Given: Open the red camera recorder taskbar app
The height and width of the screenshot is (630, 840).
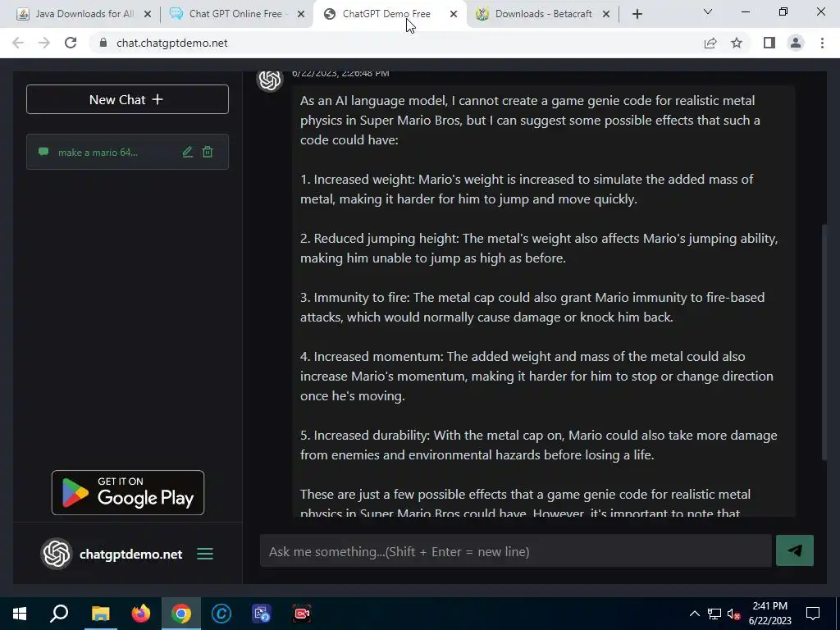Looking at the screenshot, I should (x=302, y=614).
